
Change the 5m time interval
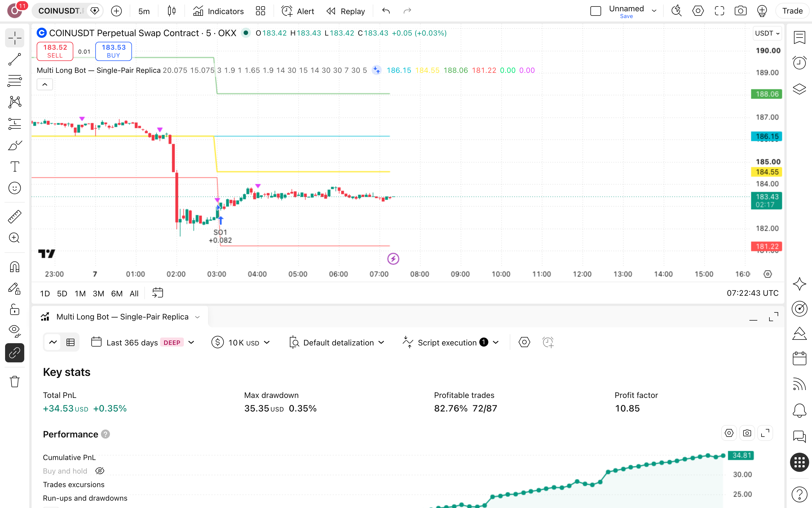144,11
